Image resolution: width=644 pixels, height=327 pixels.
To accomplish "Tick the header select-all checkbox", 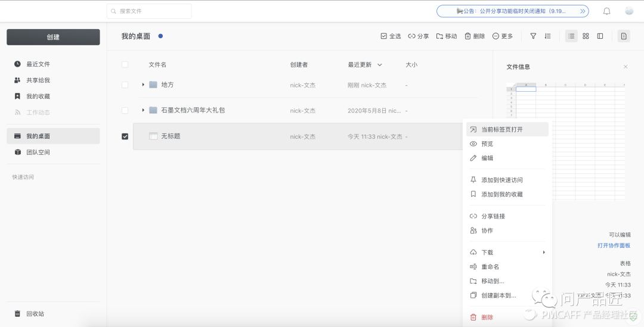I will (x=125, y=64).
